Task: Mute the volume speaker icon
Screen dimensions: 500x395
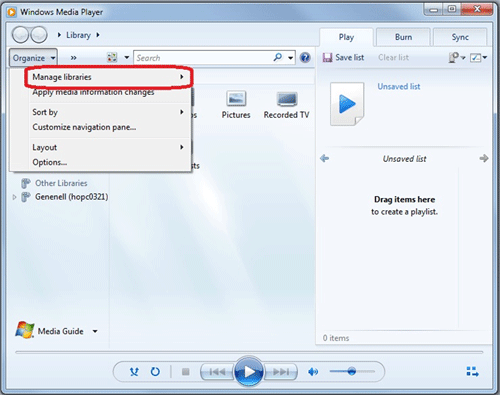Action: point(313,371)
